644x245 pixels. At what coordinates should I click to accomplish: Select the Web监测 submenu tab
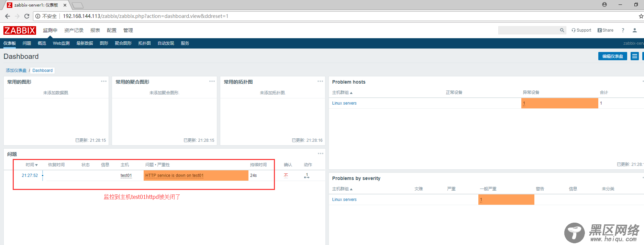[x=61, y=43]
